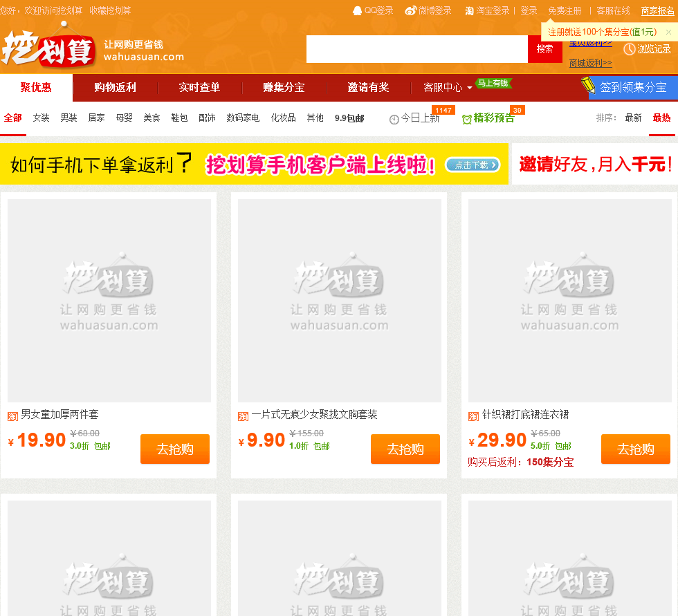The image size is (678, 616).
Task: Open 浏览记录 history link
Action: click(654, 49)
